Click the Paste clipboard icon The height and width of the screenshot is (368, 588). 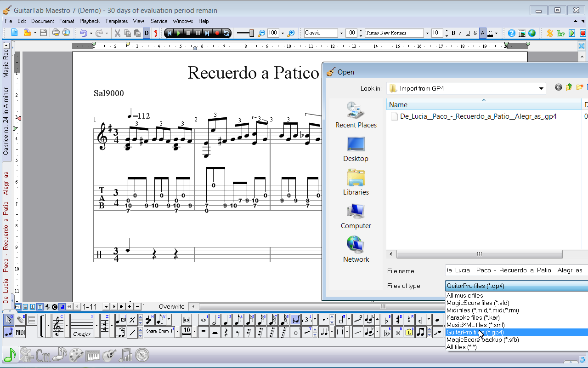(137, 33)
